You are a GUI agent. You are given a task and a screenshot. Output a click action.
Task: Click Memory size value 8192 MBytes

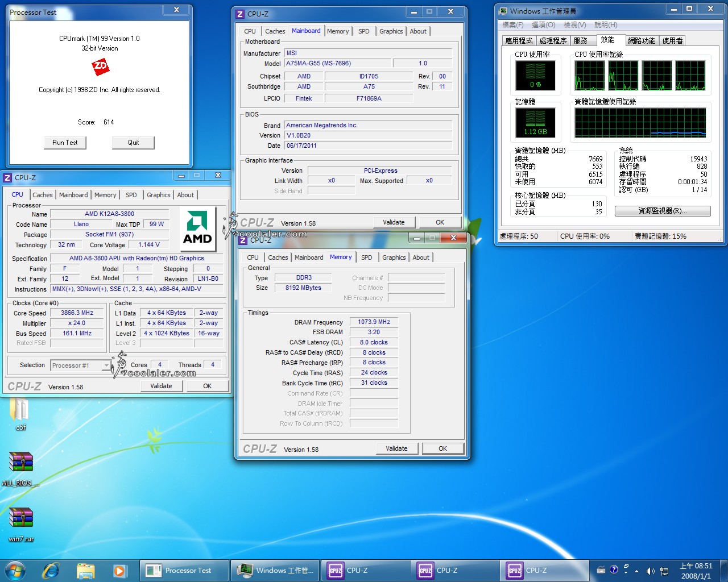[303, 288]
